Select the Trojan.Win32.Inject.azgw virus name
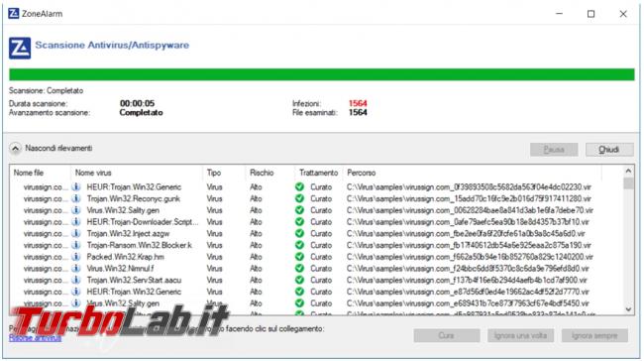The image size is (644, 361). click(x=128, y=233)
